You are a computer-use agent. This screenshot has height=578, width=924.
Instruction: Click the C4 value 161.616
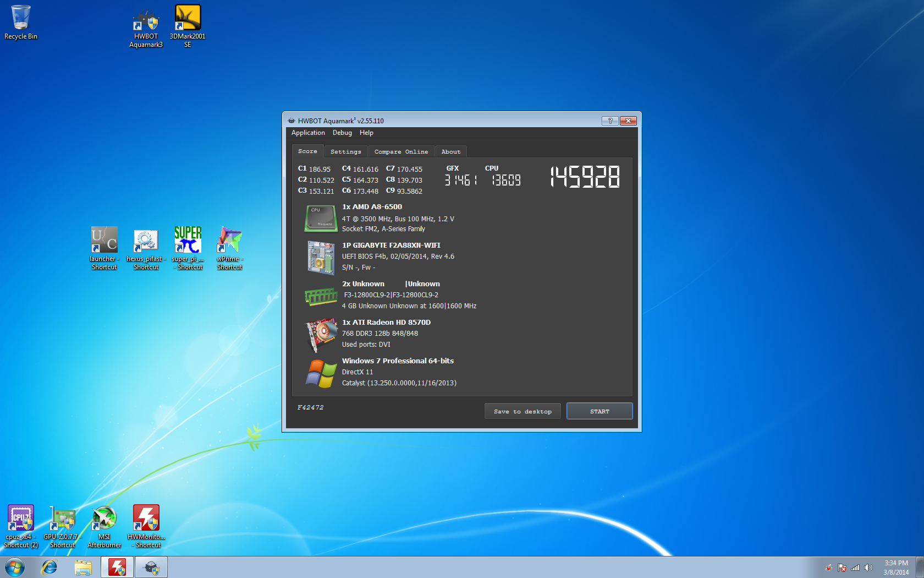pyautogui.click(x=366, y=170)
